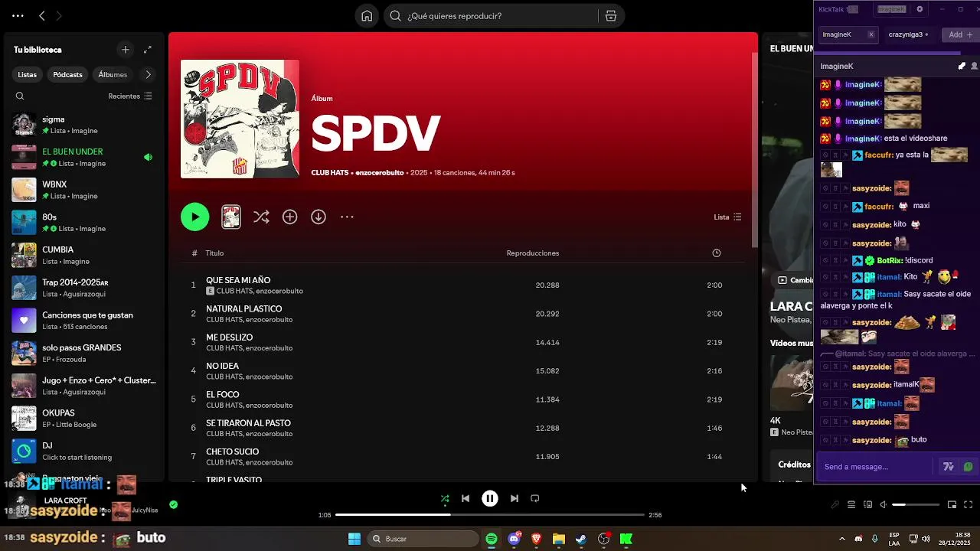Select the Pódcasts filter chip
This screenshot has width=980, height=551.
tap(67, 75)
